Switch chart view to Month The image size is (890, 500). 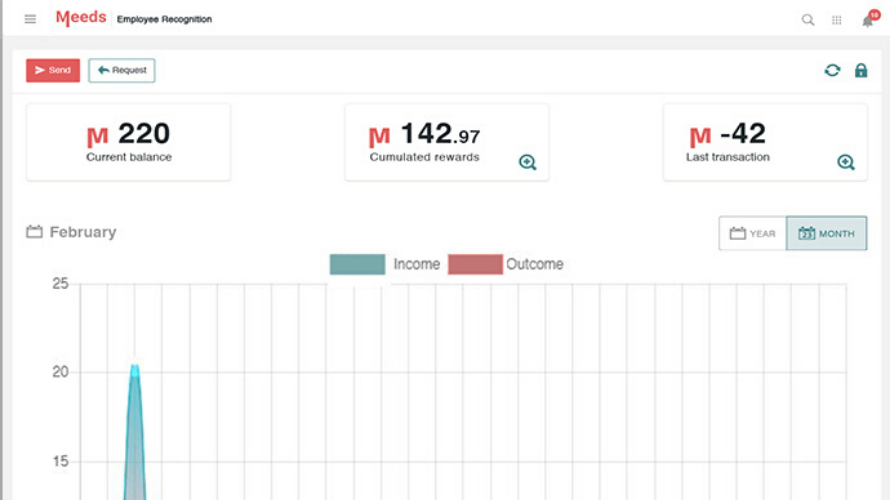coord(826,233)
